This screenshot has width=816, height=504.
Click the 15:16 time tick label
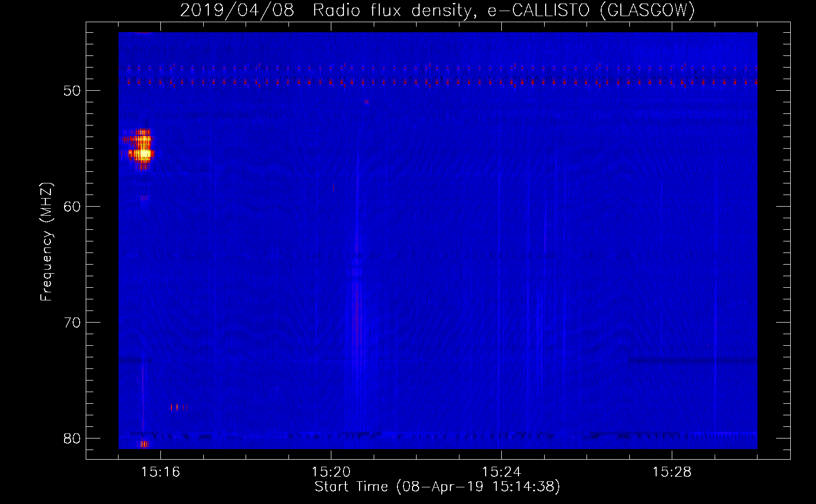click(160, 472)
